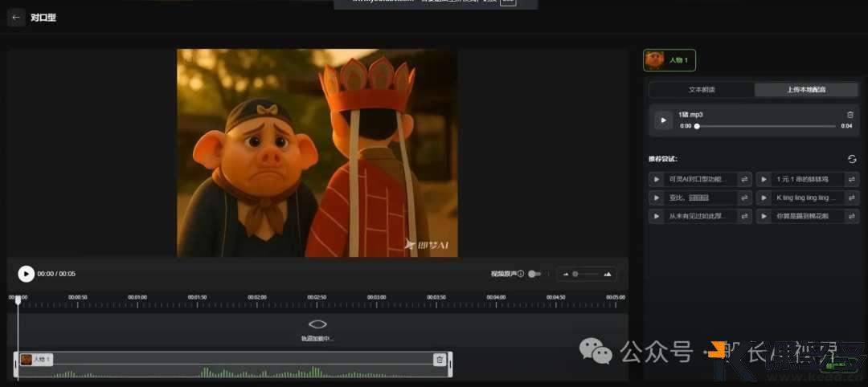Preview the 可灵AI对口型功能 sample
Image resolution: width=868 pixels, height=387 pixels.
(657, 179)
